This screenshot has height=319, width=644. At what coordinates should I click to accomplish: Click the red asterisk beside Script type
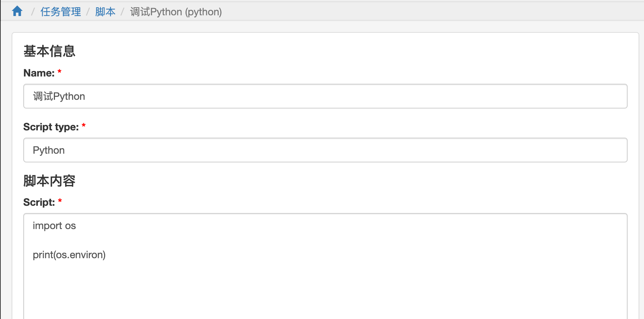[x=84, y=126]
